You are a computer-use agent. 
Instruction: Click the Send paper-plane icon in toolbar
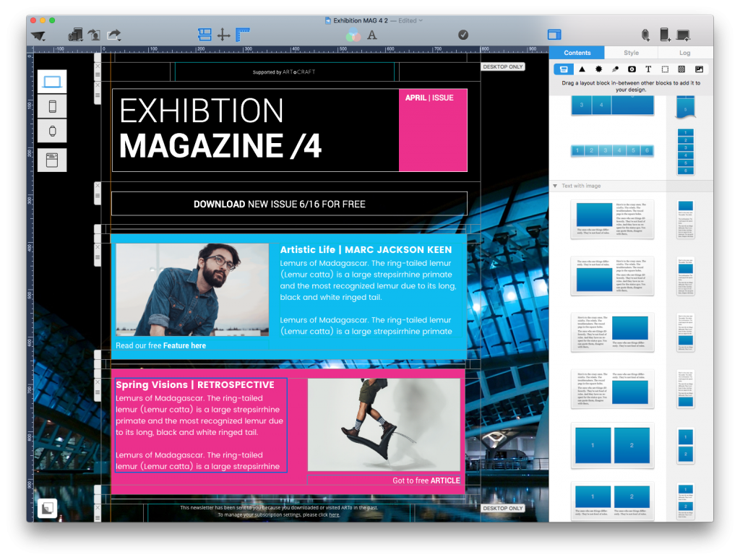tap(38, 35)
